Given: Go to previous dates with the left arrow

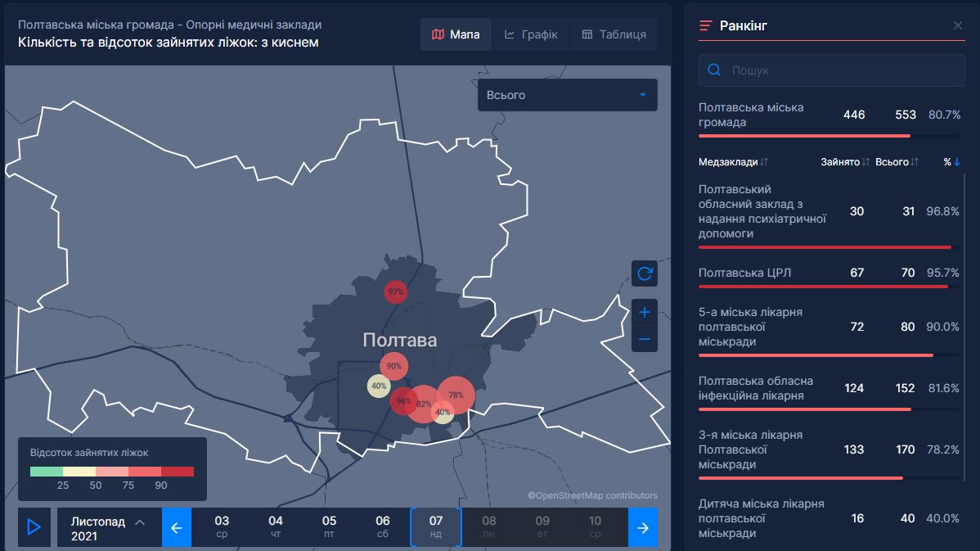Looking at the screenshot, I should coord(177,527).
